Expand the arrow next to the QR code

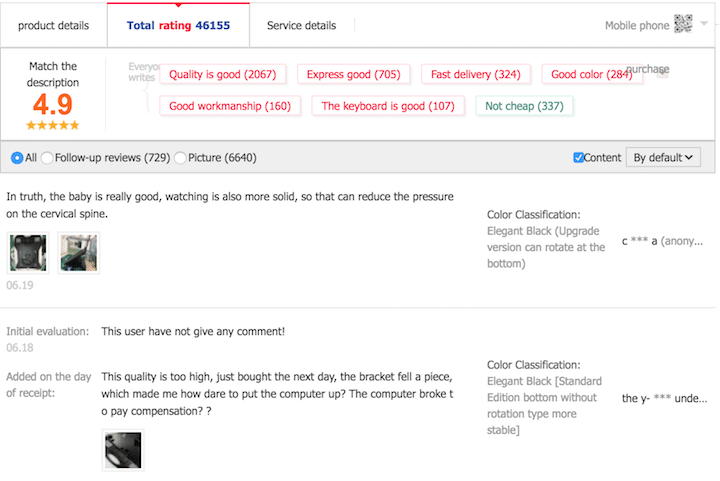[704, 24]
